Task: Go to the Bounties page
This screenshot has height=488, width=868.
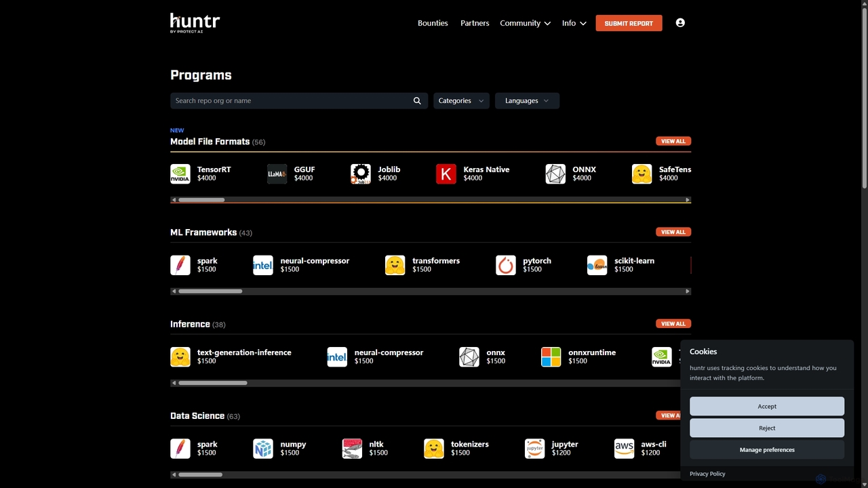Action: tap(433, 23)
